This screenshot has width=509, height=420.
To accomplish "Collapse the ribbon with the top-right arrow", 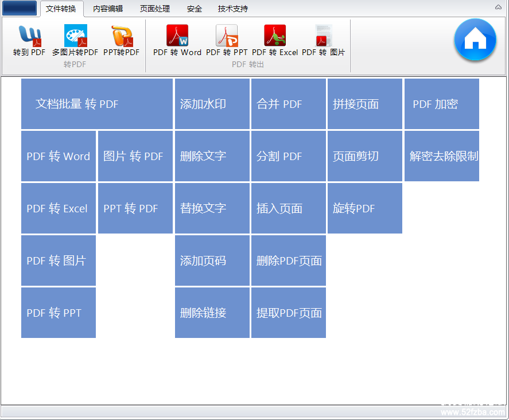I will [498, 7].
